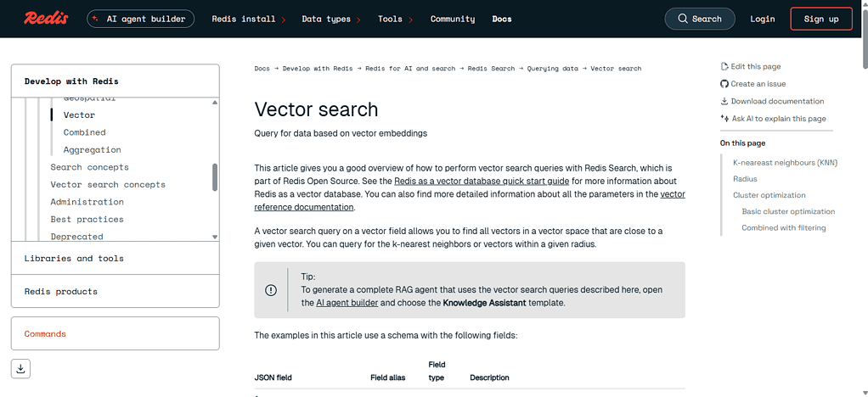Click the sparkle icon in AI agent builder
Viewport: 868px width, 397px height.
(x=96, y=19)
